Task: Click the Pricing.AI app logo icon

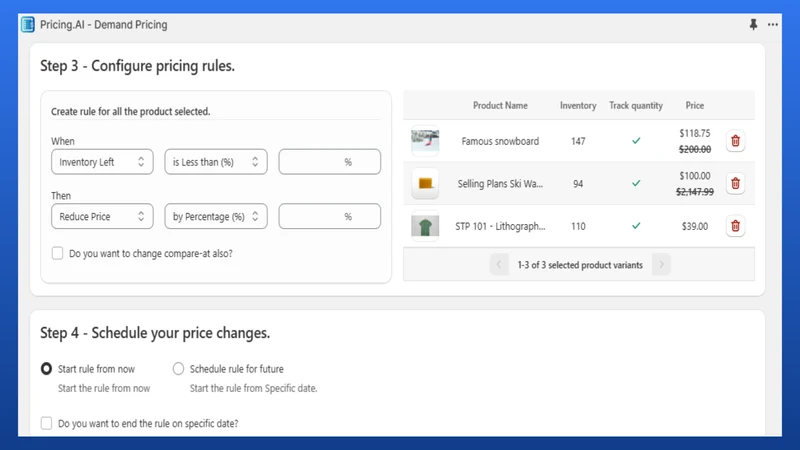Action: 28,24
